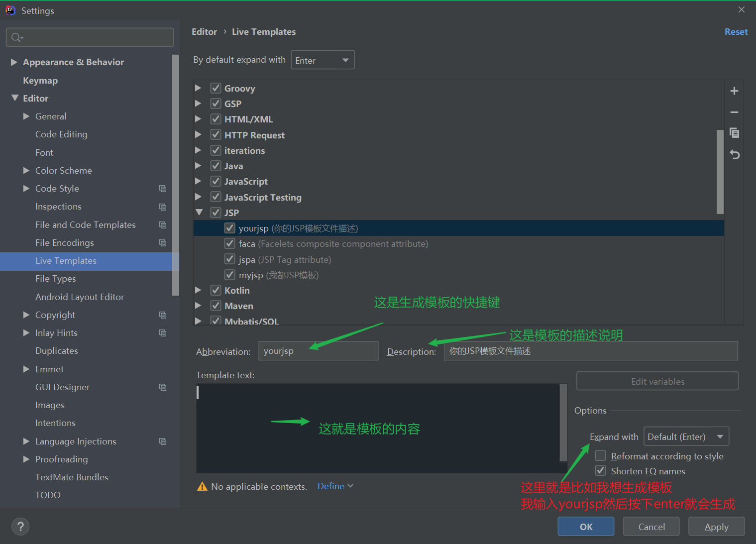This screenshot has width=756, height=544.
Task: Toggle the Groovy template group checkbox
Action: (x=216, y=88)
